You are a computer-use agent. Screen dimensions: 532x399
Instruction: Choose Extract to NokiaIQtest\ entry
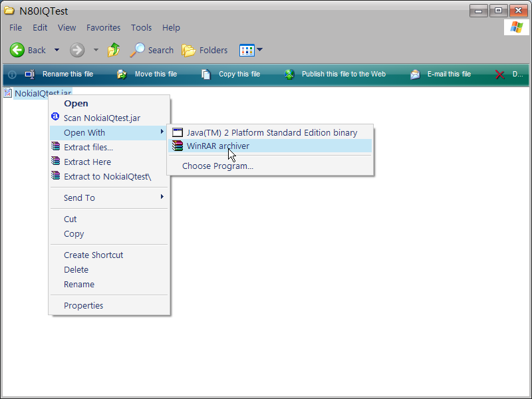point(108,176)
